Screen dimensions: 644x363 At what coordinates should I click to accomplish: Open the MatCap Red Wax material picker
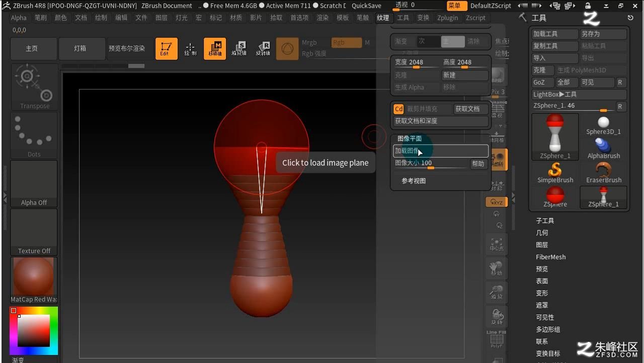click(34, 280)
